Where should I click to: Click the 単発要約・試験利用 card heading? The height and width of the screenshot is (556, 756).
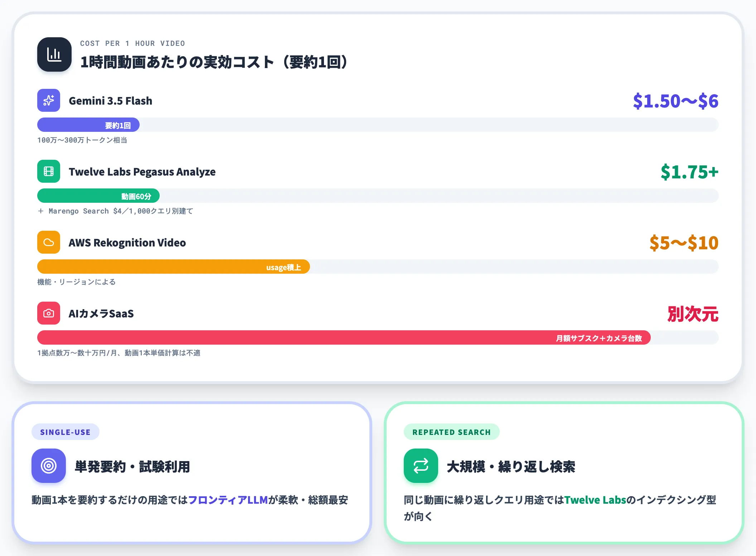132,466
